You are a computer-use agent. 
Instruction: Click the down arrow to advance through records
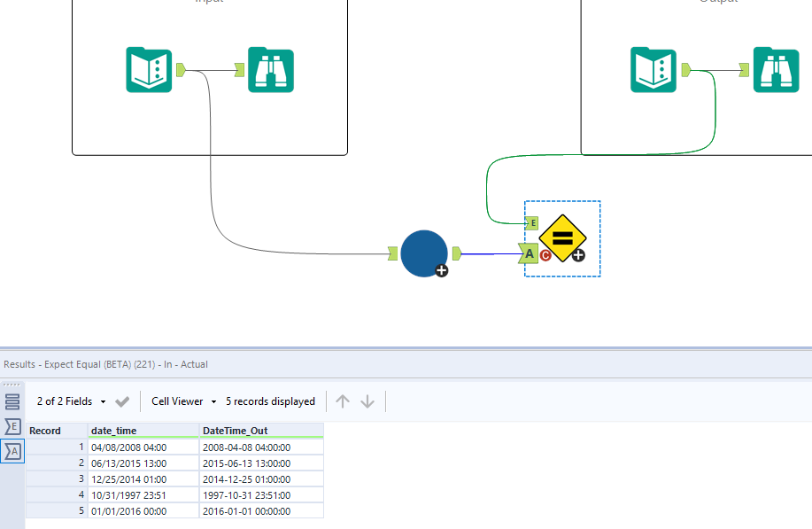click(367, 401)
